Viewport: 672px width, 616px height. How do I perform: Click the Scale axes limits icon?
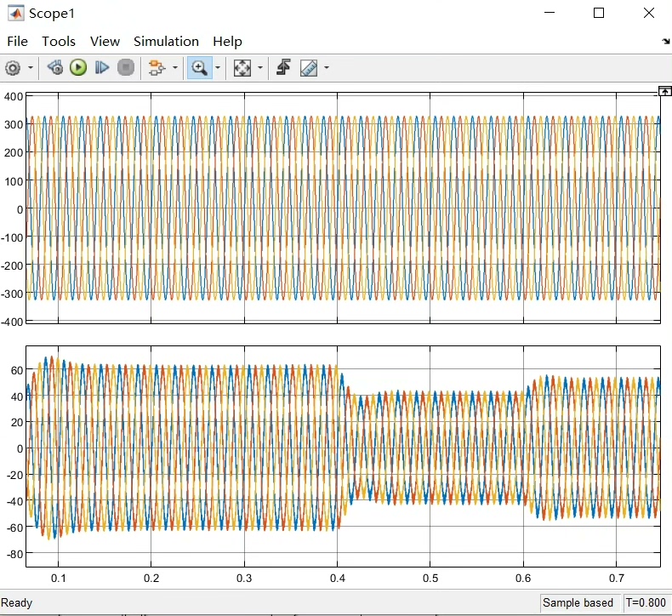[x=242, y=68]
